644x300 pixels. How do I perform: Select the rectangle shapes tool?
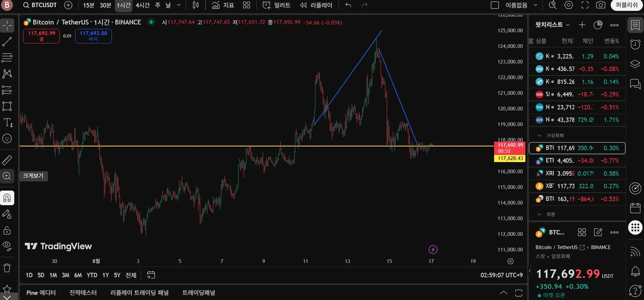pyautogui.click(x=7, y=106)
